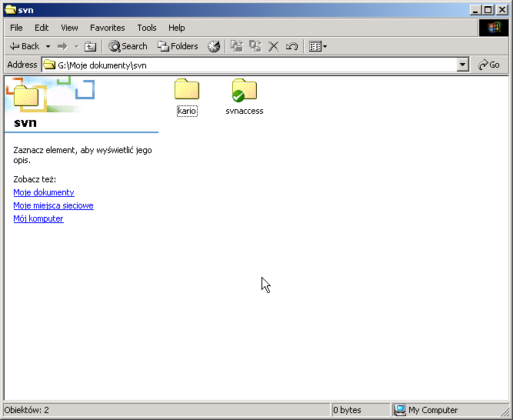The width and height of the screenshot is (513, 420).
Task: Open the Edit menu
Action: [x=42, y=28]
